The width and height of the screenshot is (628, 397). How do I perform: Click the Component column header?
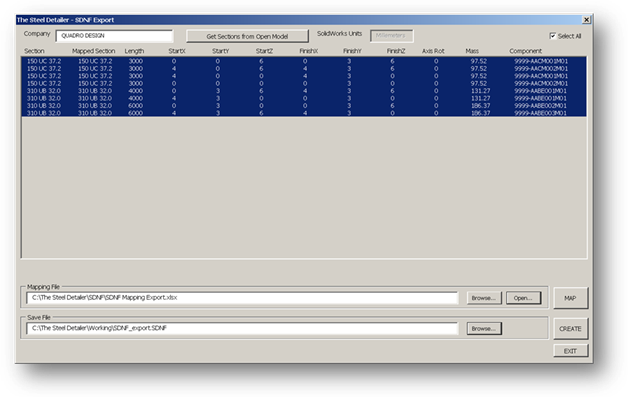tap(525, 51)
